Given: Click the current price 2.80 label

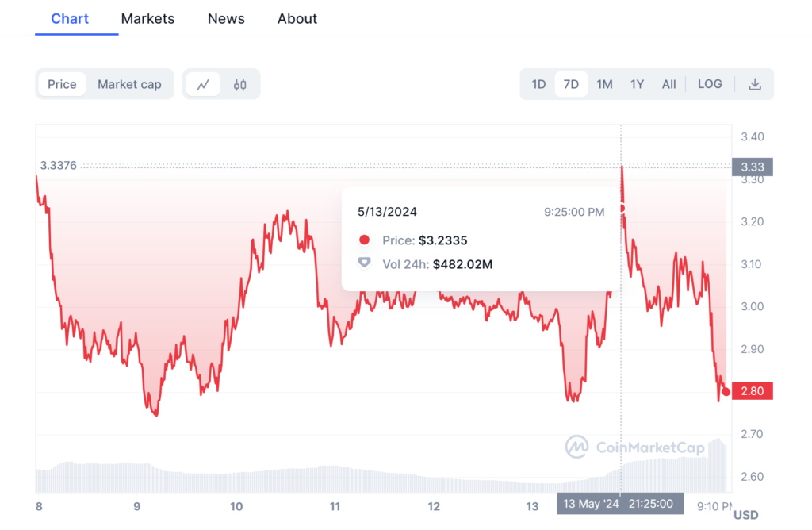Looking at the screenshot, I should click(752, 390).
